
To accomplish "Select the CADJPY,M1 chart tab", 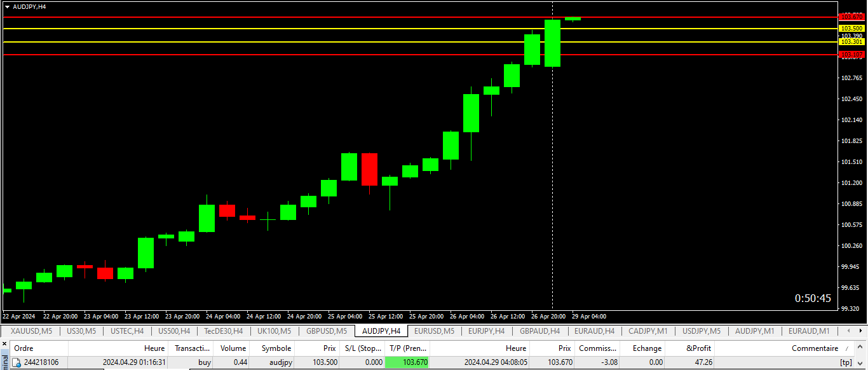I will (x=648, y=331).
